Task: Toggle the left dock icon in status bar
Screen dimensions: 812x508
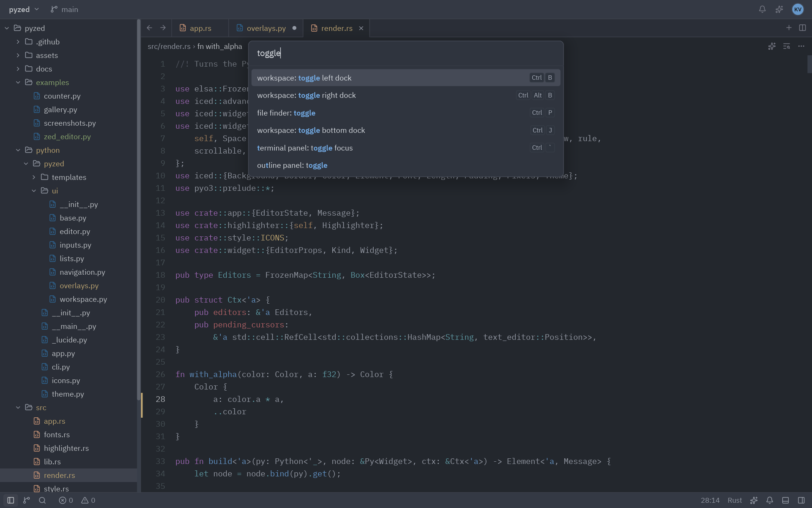Action: point(11,500)
